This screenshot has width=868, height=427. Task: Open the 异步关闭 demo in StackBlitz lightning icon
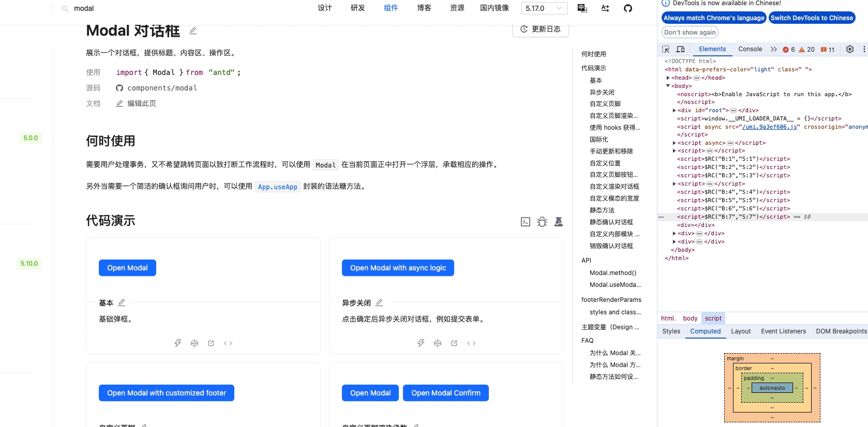[421, 343]
